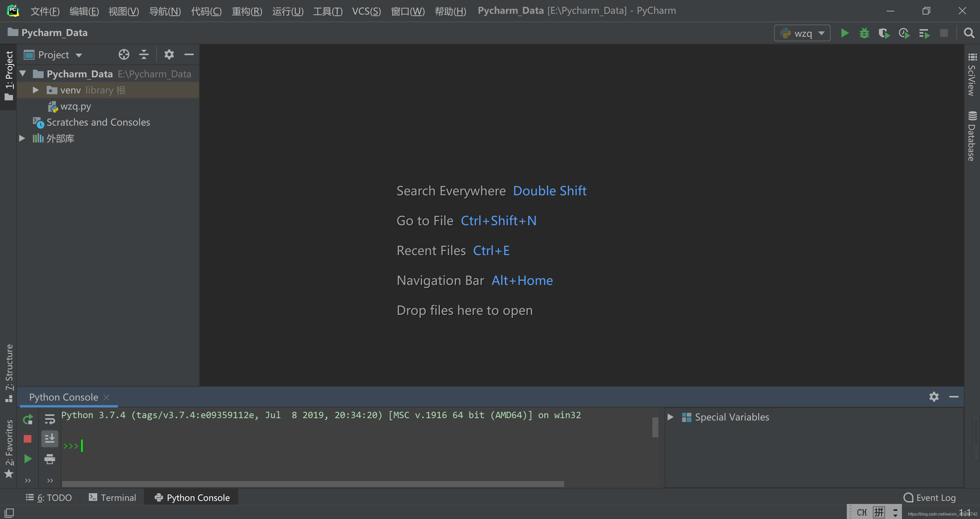Viewport: 980px width, 519px height.
Task: Run the wzq configuration with green play button
Action: pyautogui.click(x=844, y=33)
